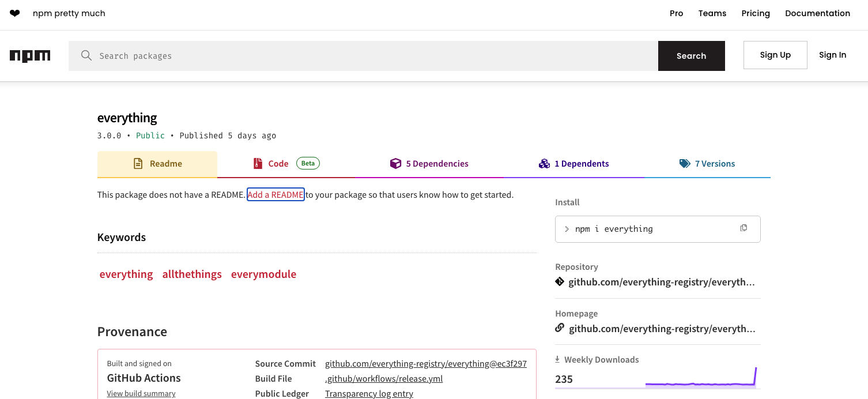View the 1 Dependents tab
Image resolution: width=868 pixels, height=399 pixels.
coord(573,164)
